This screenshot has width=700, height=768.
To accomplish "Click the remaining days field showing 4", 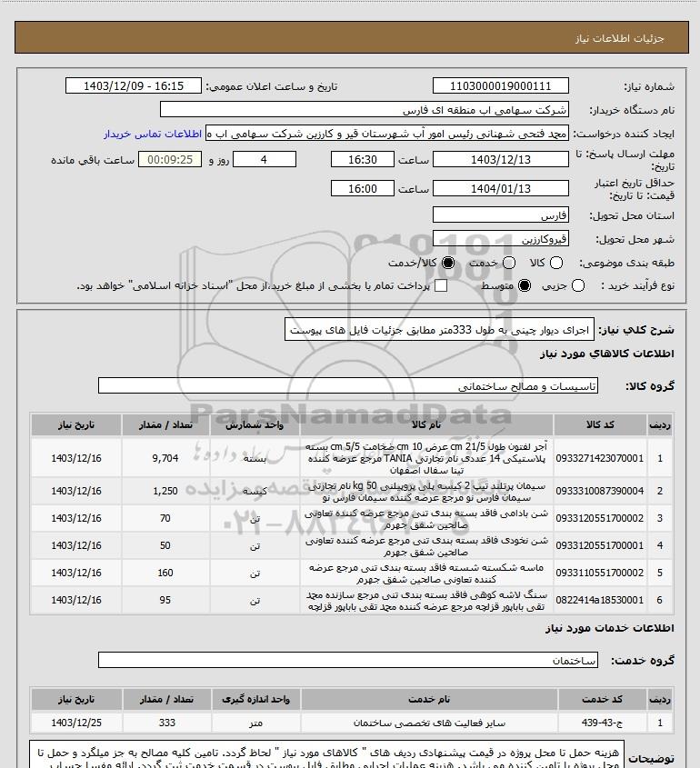I will pyautogui.click(x=264, y=159).
